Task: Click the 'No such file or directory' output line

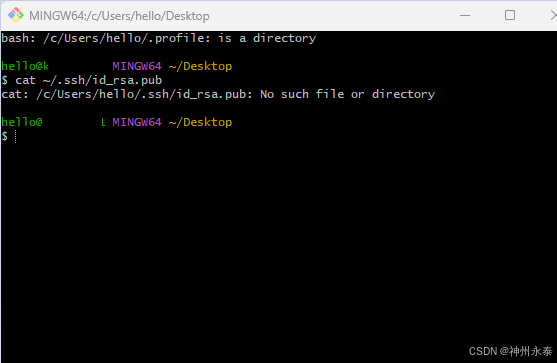Action: click(x=218, y=94)
